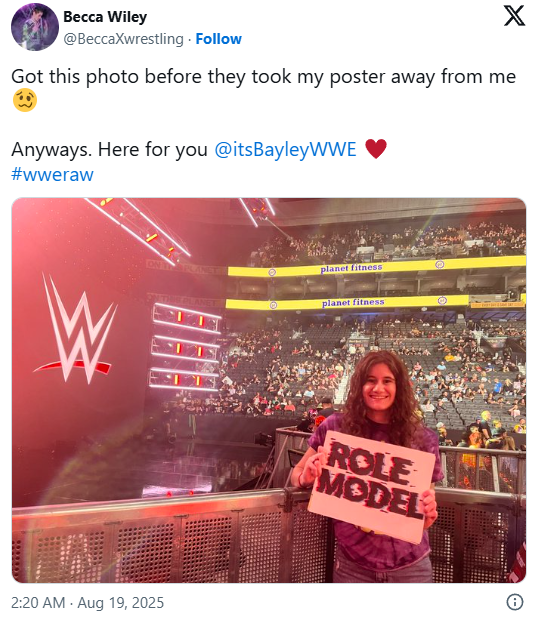Select the Becca Wiley display name
This screenshot has height=618, width=537.
tap(105, 17)
